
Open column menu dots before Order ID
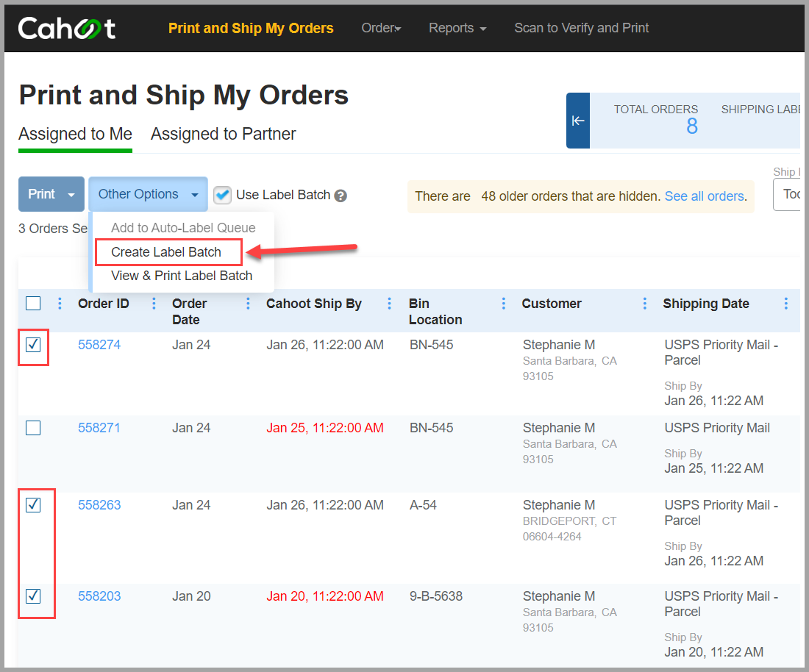60,303
